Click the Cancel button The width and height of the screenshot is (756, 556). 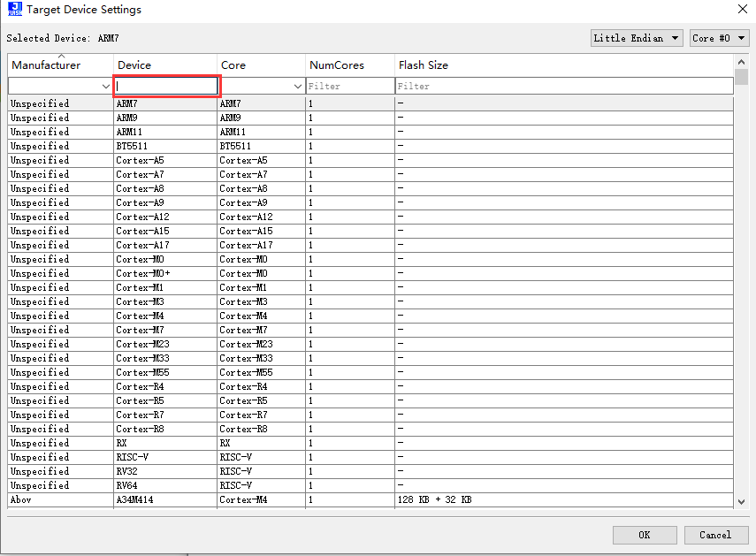(x=715, y=535)
